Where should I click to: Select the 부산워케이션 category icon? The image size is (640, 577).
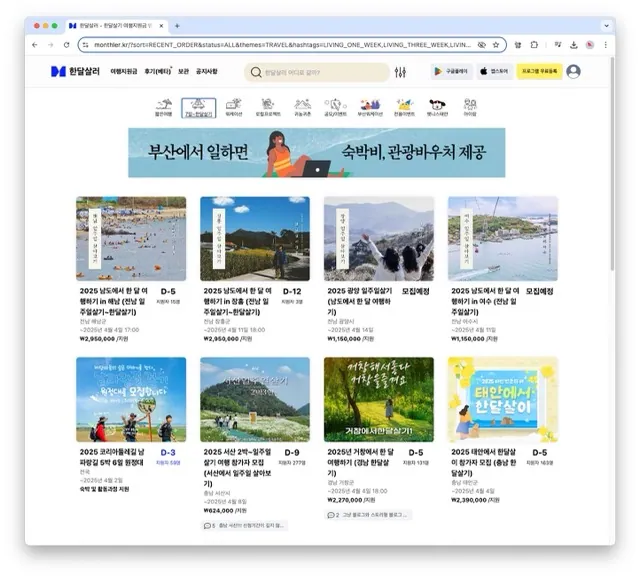click(370, 108)
